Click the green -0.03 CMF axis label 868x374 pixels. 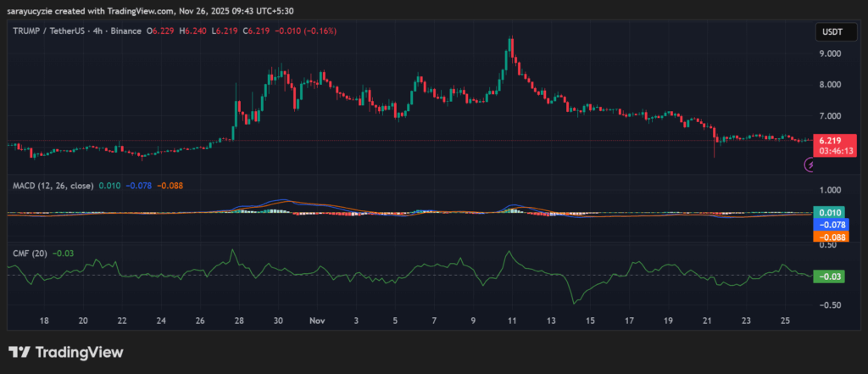[828, 276]
